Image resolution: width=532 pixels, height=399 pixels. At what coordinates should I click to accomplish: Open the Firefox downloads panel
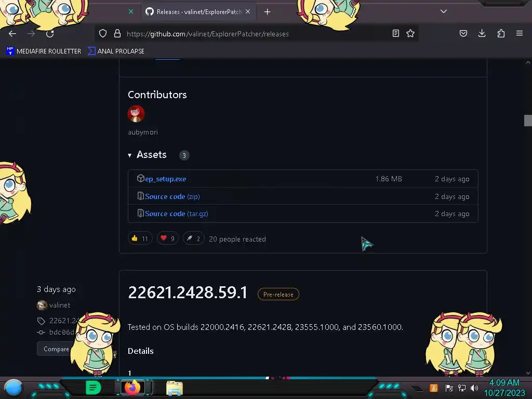tap(482, 33)
